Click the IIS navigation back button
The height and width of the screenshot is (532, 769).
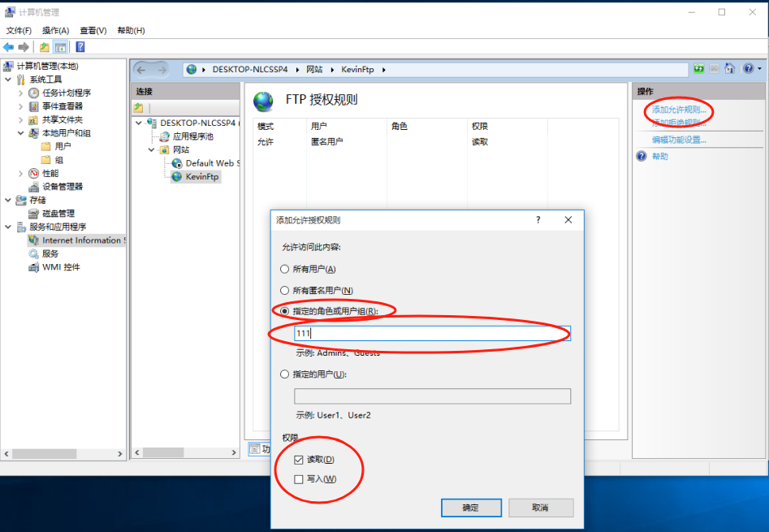tap(142, 70)
